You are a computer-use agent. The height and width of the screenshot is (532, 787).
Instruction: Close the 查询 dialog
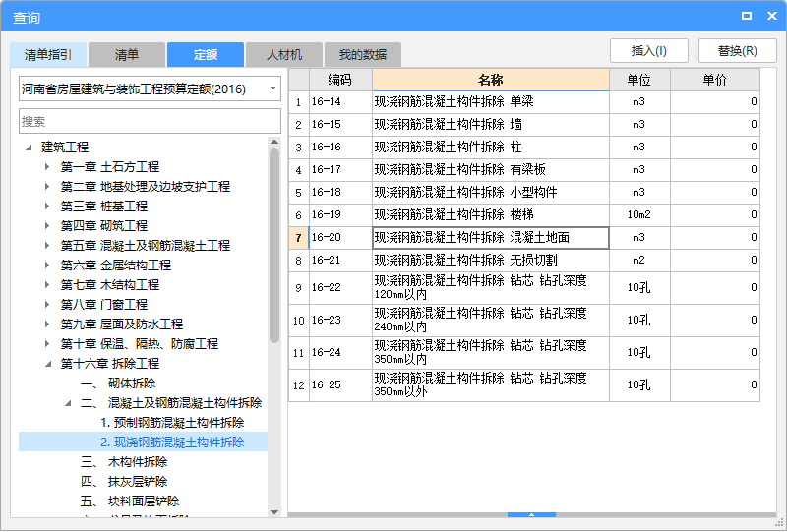(772, 16)
